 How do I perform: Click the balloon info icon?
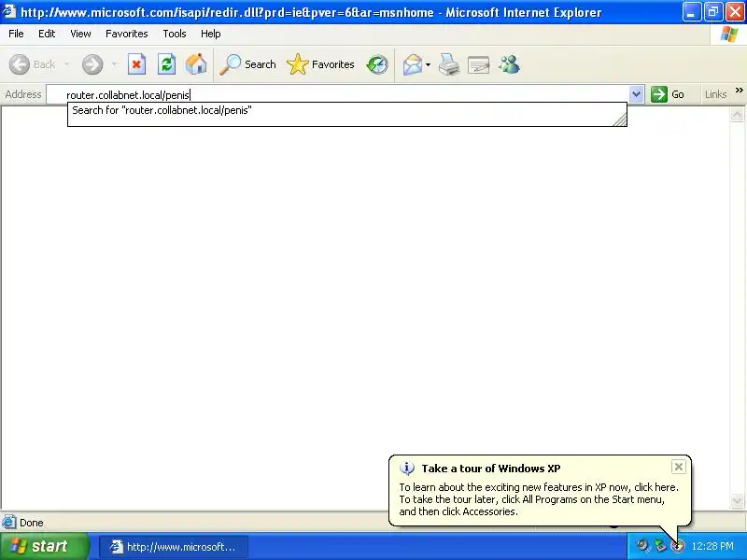[407, 469]
